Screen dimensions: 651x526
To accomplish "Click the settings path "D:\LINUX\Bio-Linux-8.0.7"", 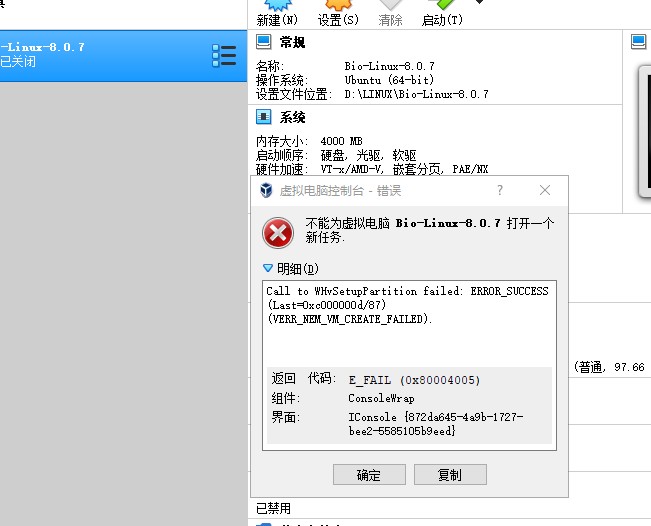I will coord(416,94).
